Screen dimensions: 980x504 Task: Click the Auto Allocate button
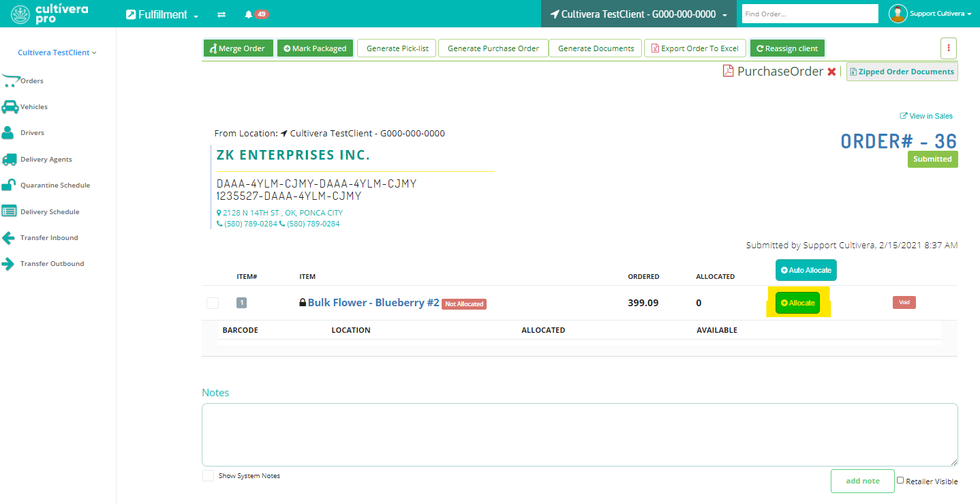coord(806,270)
